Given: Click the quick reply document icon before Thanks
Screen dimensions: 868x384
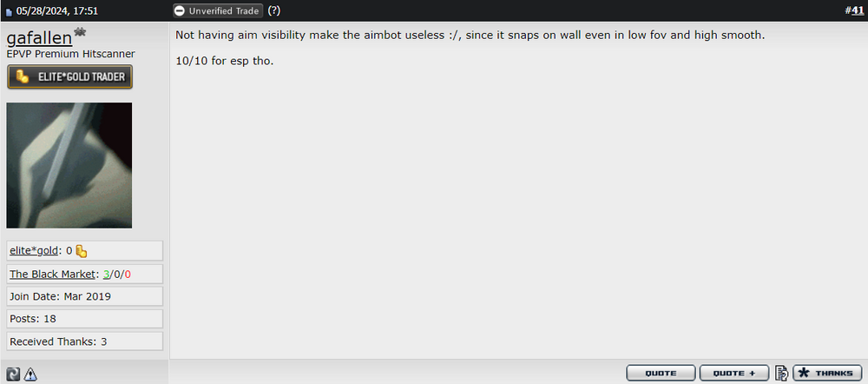Looking at the screenshot, I should tap(781, 373).
